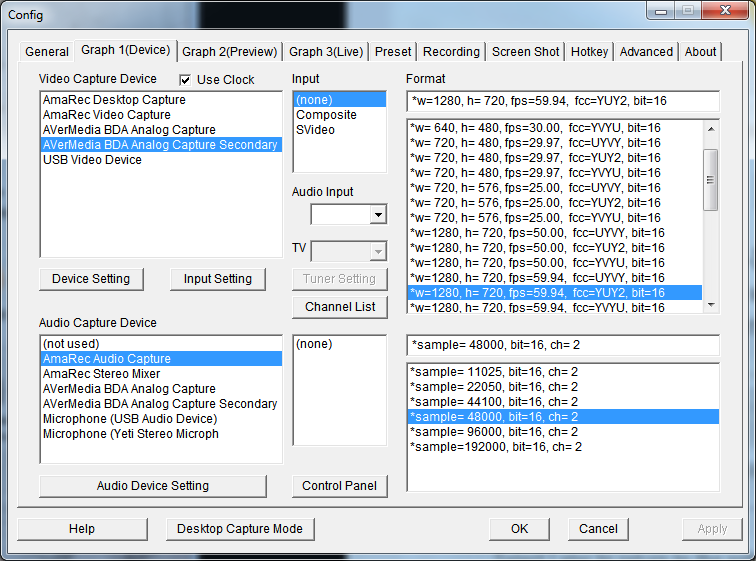Select 1280x720 50.00 UYVY format
Viewport: 756px width, 561px height.
pos(555,233)
